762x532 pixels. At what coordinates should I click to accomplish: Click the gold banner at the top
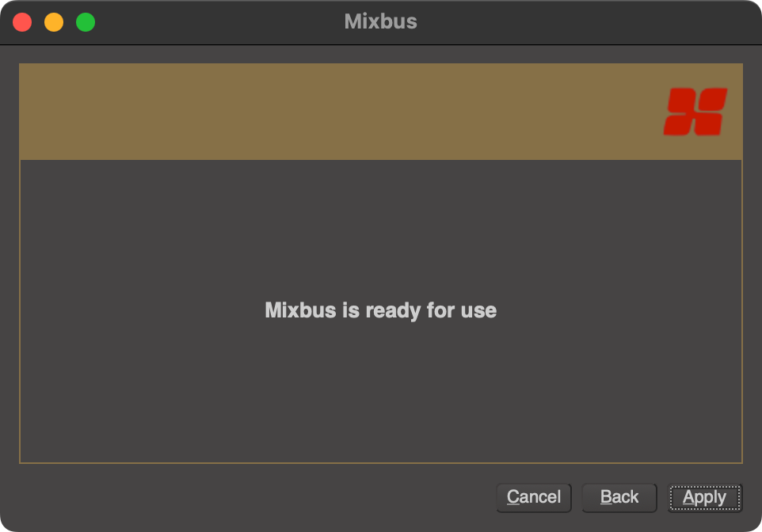pos(317,109)
